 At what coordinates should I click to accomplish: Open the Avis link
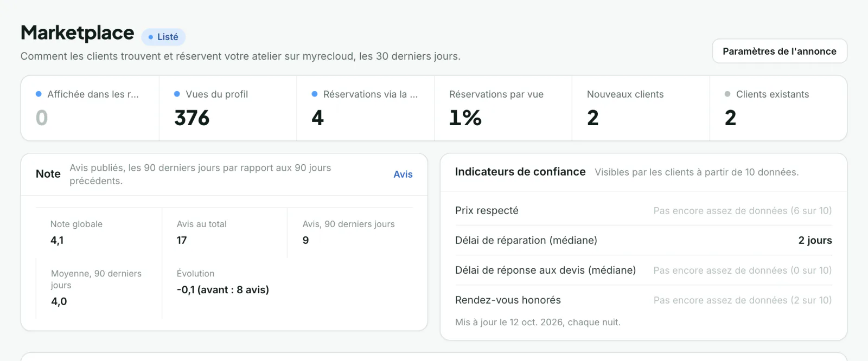click(x=403, y=174)
